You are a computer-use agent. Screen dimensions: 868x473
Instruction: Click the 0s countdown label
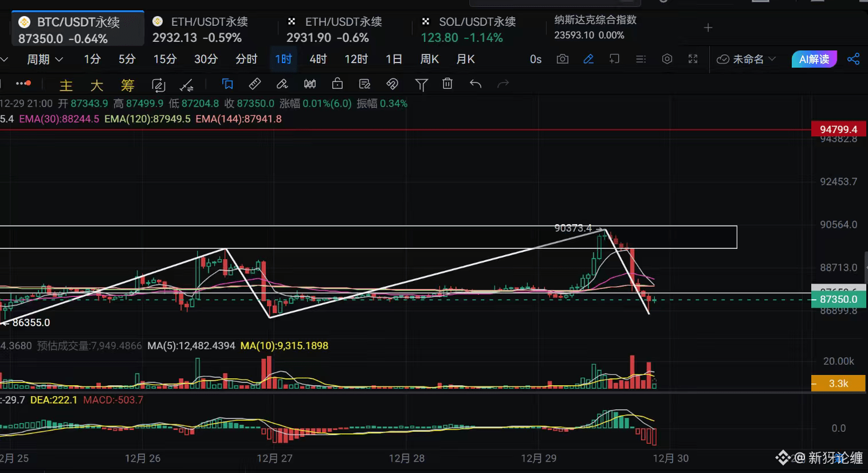pos(536,59)
